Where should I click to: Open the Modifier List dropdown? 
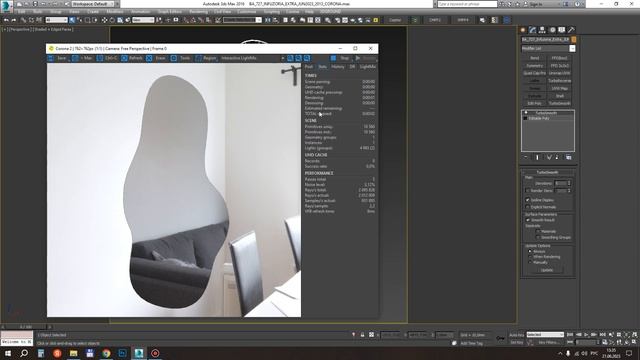[572, 49]
